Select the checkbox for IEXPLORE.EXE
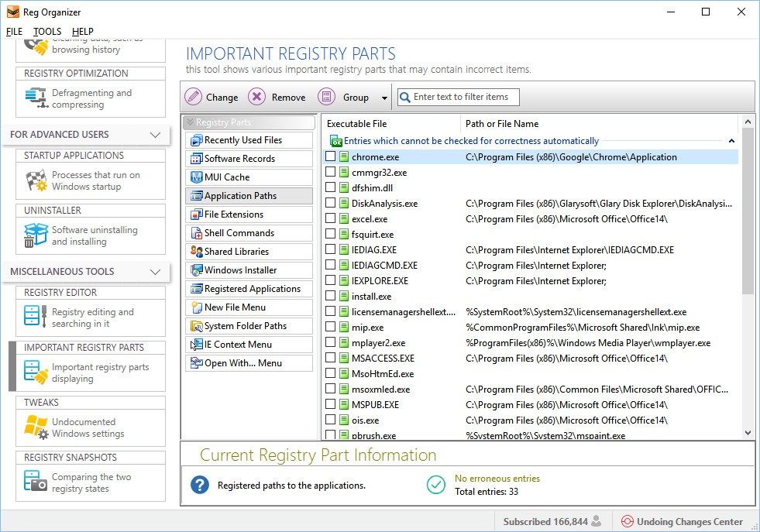The image size is (760, 532). [x=331, y=281]
